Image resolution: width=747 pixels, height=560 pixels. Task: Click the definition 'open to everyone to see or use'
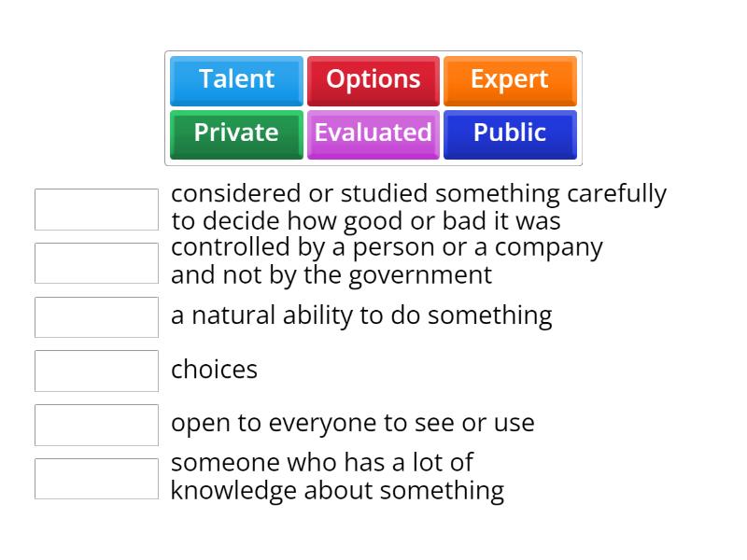(x=353, y=424)
